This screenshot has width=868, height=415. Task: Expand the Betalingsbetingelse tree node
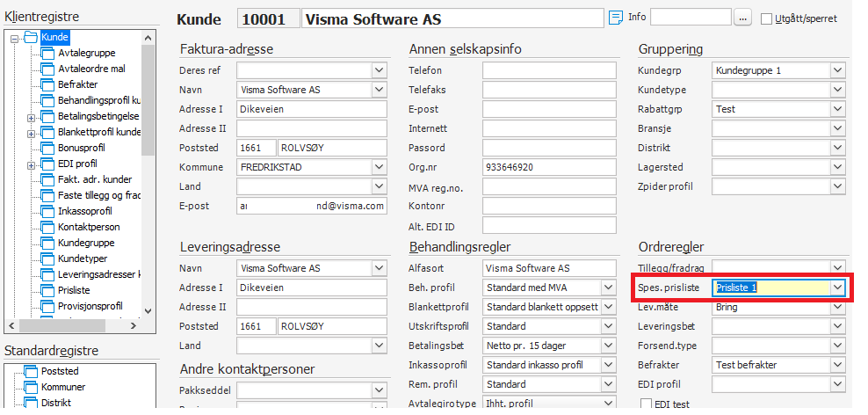(x=31, y=118)
